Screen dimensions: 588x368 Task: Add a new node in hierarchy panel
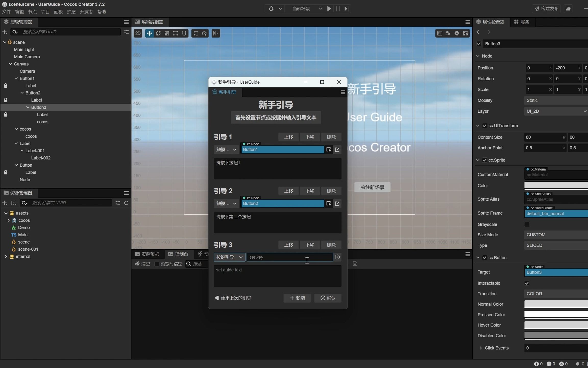4,32
